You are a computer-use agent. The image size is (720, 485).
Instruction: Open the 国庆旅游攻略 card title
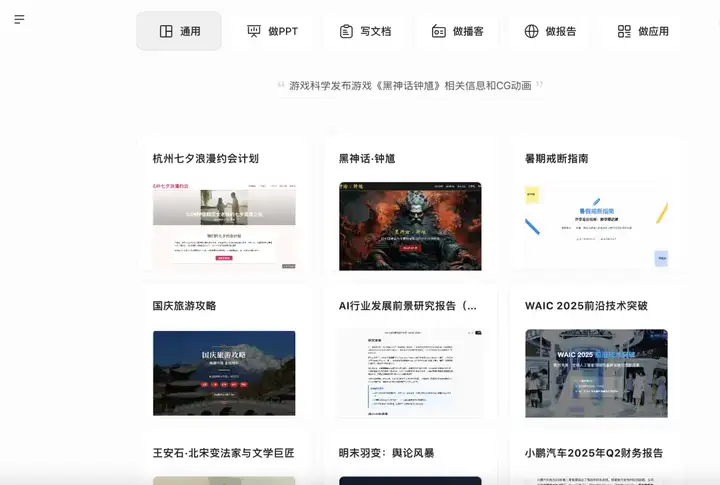click(x=184, y=306)
